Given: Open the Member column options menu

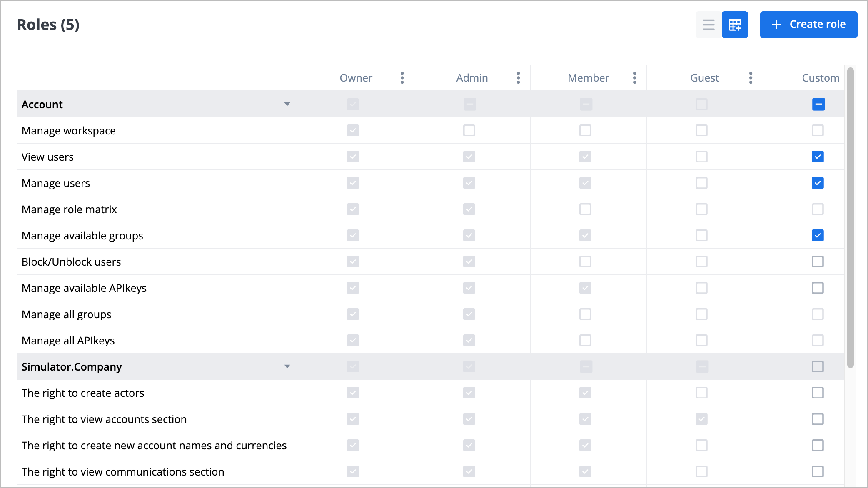Looking at the screenshot, I should point(634,78).
